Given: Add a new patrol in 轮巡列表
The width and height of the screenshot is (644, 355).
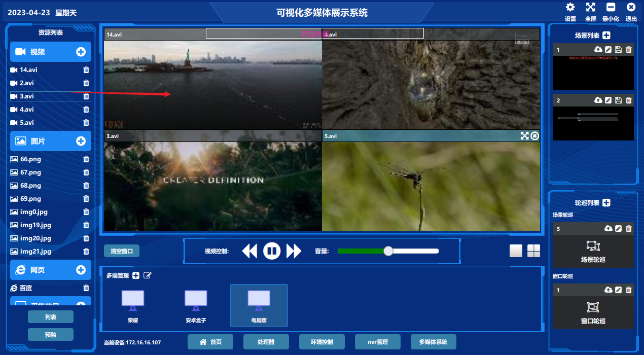Looking at the screenshot, I should tap(606, 203).
